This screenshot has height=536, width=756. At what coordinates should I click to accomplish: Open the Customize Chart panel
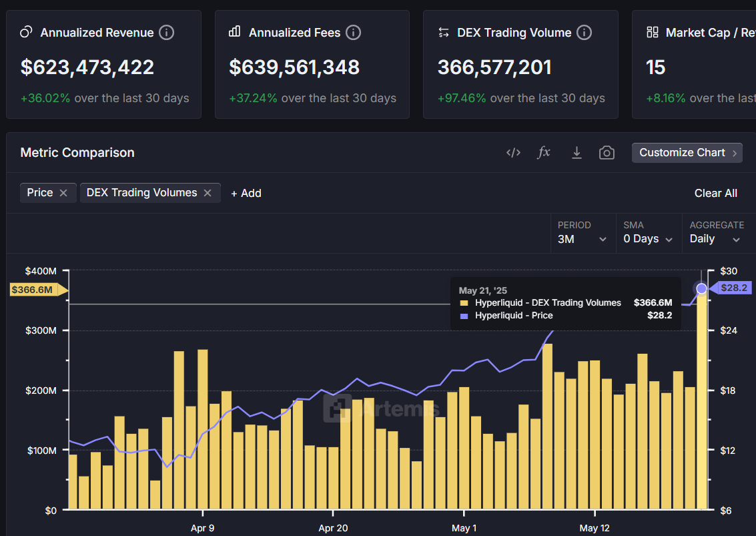tap(687, 153)
